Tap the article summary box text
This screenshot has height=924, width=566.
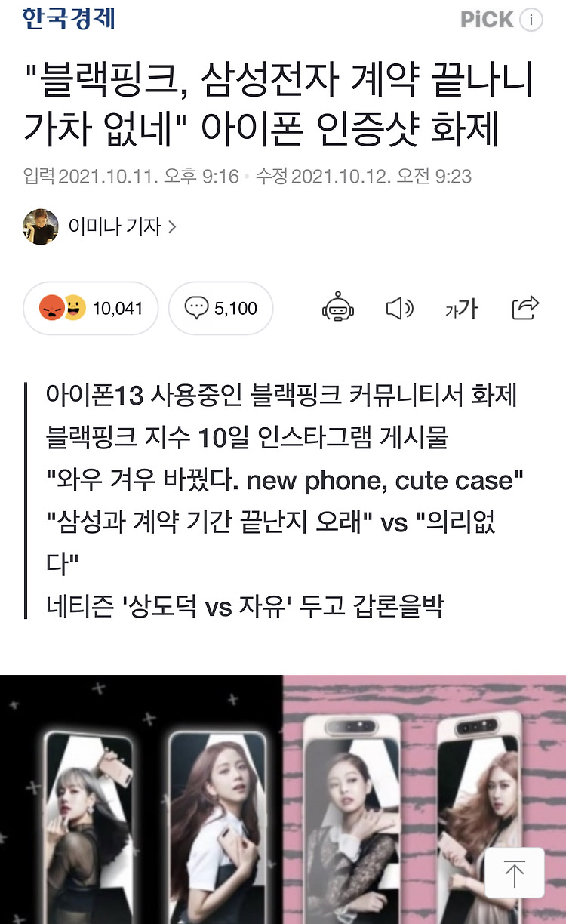tap(281, 500)
